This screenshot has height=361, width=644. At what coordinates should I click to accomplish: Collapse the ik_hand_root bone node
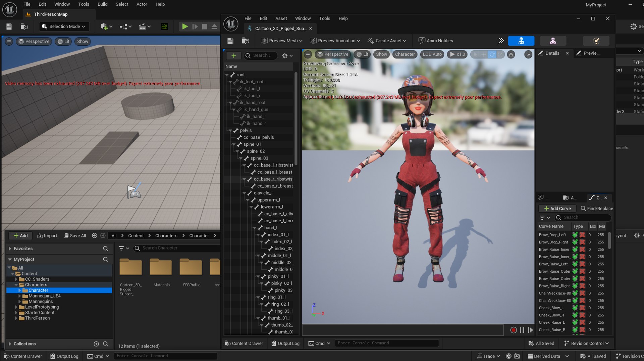click(230, 102)
